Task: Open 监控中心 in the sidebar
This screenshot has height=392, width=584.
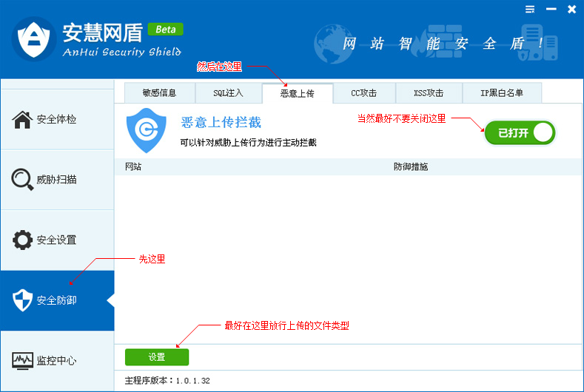Action: (57, 360)
